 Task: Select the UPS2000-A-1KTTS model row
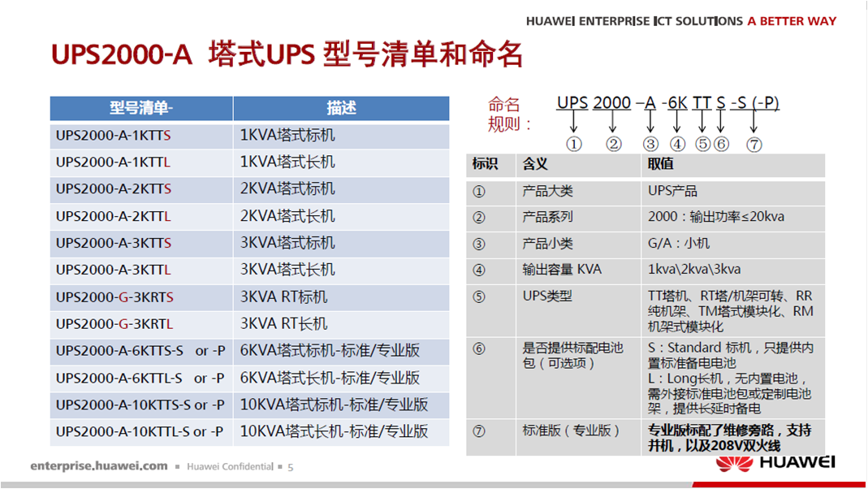114,136
